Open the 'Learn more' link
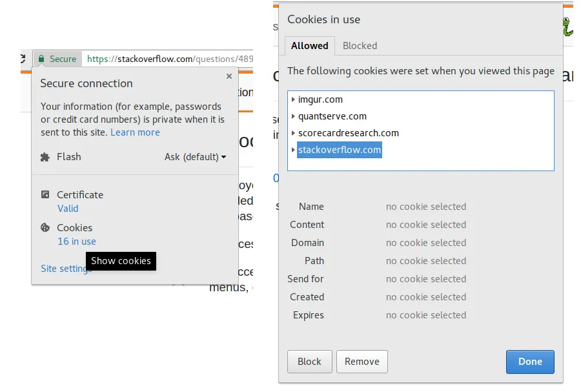This screenshot has height=392, width=581. point(135,132)
